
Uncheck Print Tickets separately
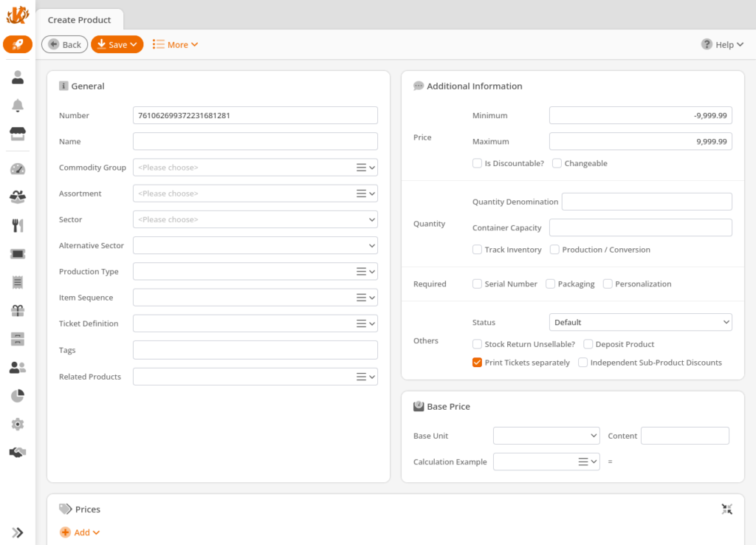point(477,362)
